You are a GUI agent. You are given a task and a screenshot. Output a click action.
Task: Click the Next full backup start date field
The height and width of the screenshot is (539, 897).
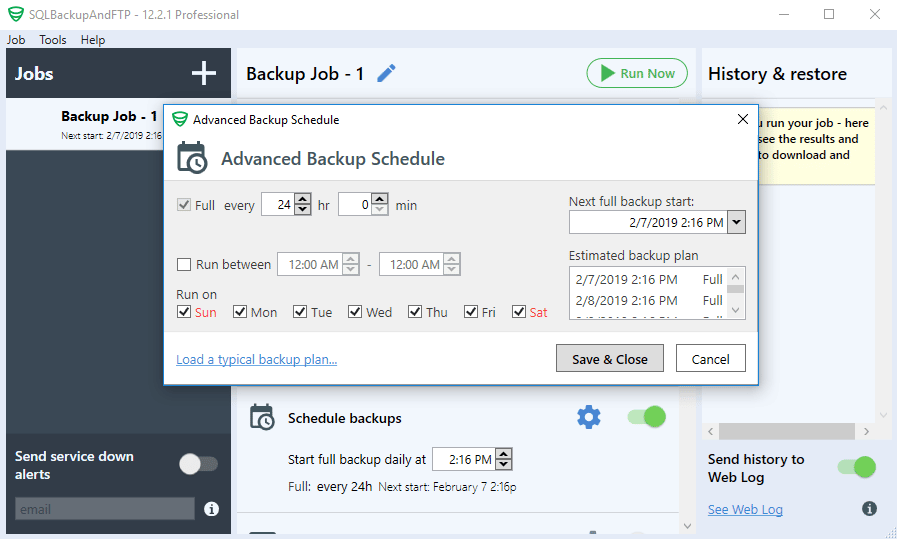tap(648, 222)
